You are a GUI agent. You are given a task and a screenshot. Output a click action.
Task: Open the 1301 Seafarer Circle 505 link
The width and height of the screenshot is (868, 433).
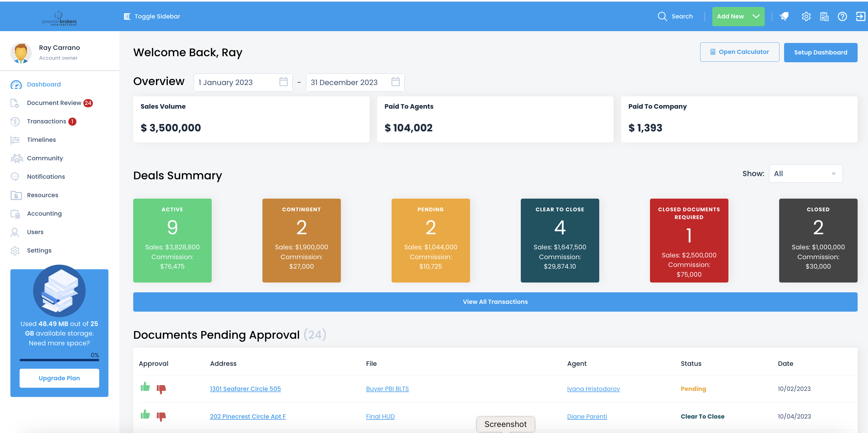(x=245, y=389)
